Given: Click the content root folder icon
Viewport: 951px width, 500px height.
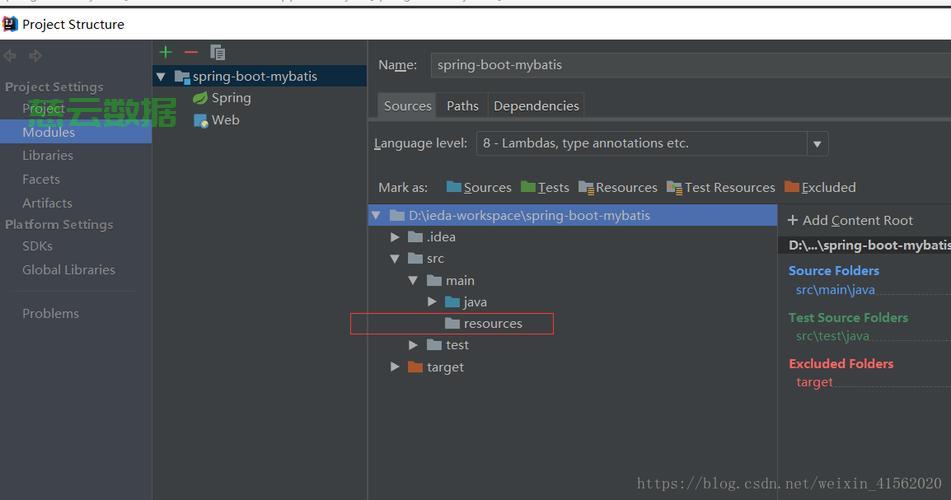Looking at the screenshot, I should 397,215.
